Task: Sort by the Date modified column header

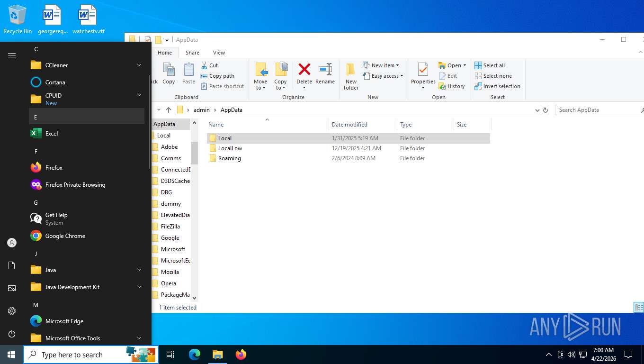Action: point(363,125)
